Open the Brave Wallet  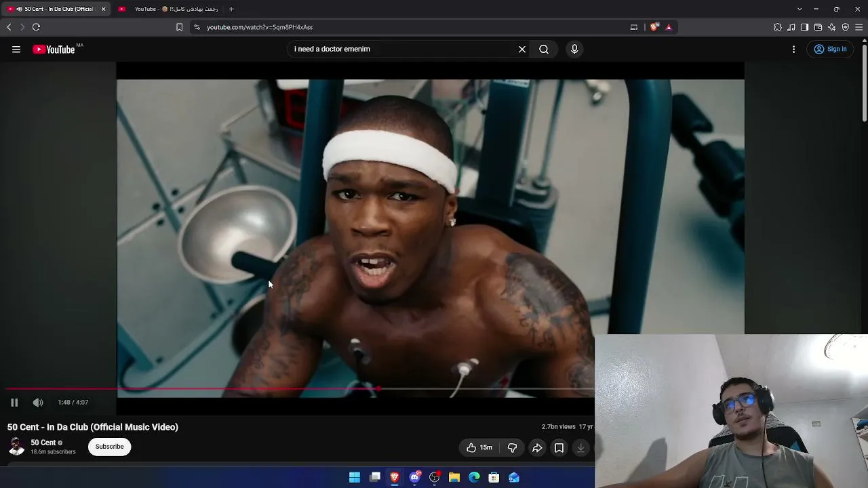coord(818,27)
